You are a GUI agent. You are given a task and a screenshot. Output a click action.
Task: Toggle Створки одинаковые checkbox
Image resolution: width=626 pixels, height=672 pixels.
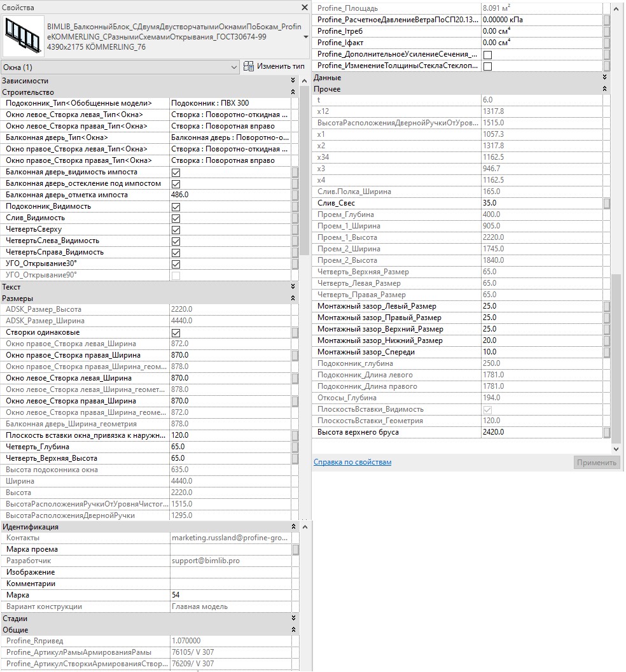(x=176, y=333)
